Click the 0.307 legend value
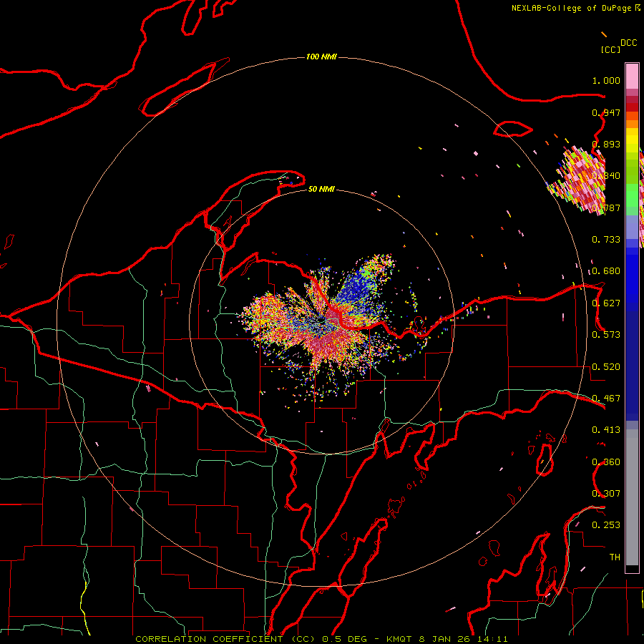Screen dimensions: 644x644 (606, 494)
